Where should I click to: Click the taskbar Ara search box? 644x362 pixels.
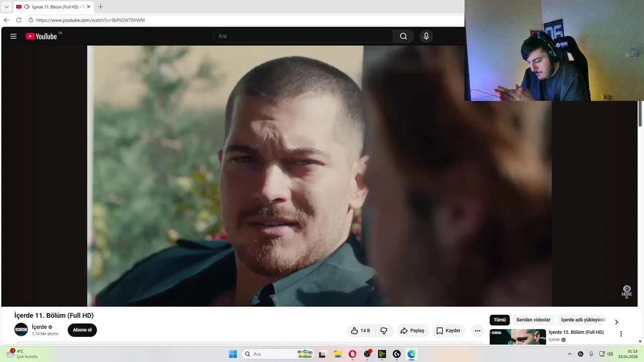(278, 354)
